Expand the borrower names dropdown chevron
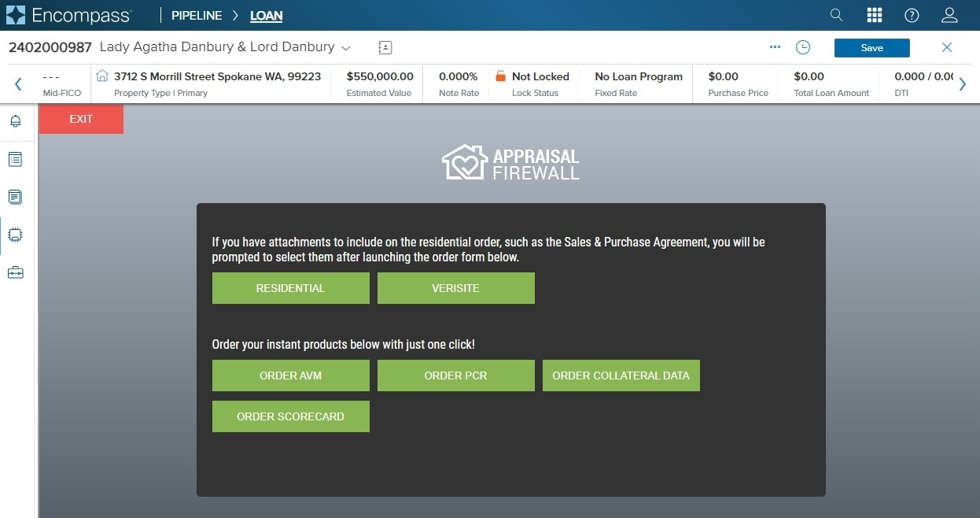The width and height of the screenshot is (980, 518). click(345, 48)
